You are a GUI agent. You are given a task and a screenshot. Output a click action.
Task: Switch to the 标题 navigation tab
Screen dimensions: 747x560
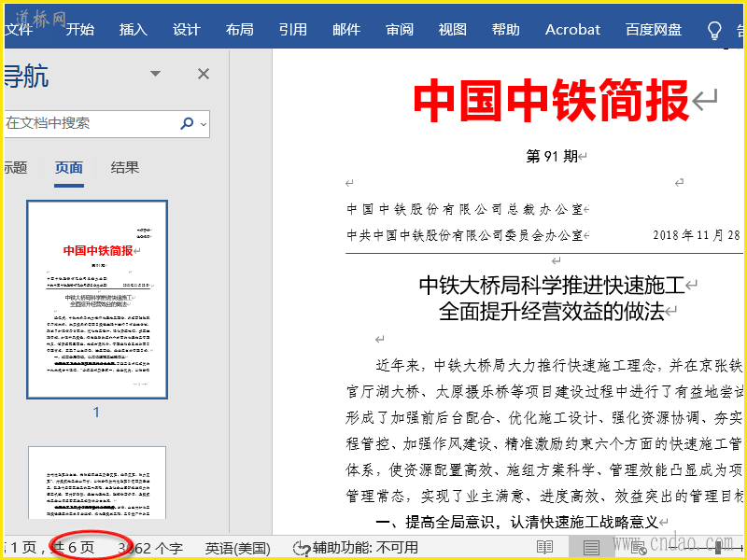(x=15, y=168)
